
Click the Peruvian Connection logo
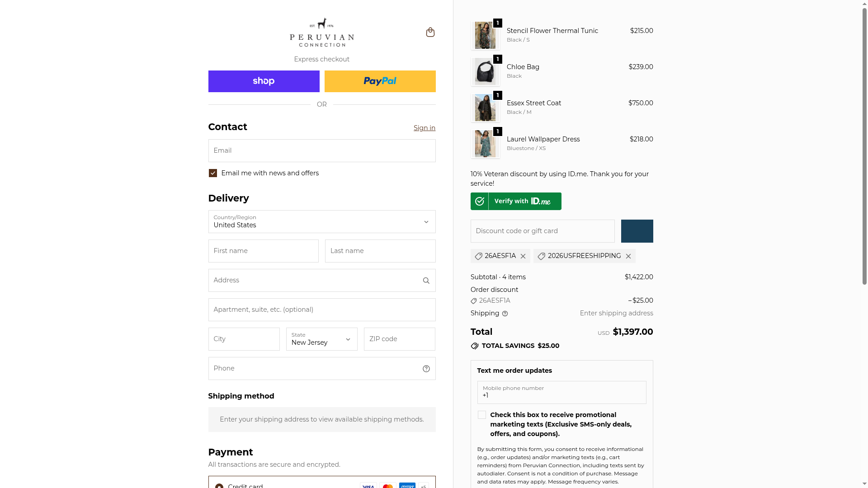tap(321, 33)
